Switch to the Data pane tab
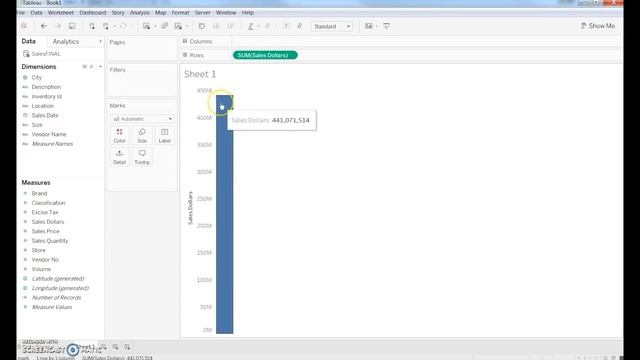 (29, 41)
